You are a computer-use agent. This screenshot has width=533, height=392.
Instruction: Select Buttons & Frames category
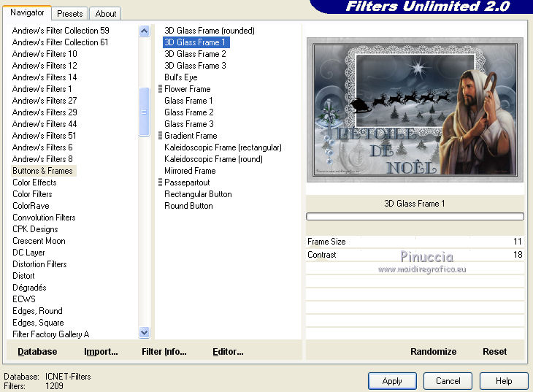[44, 171]
